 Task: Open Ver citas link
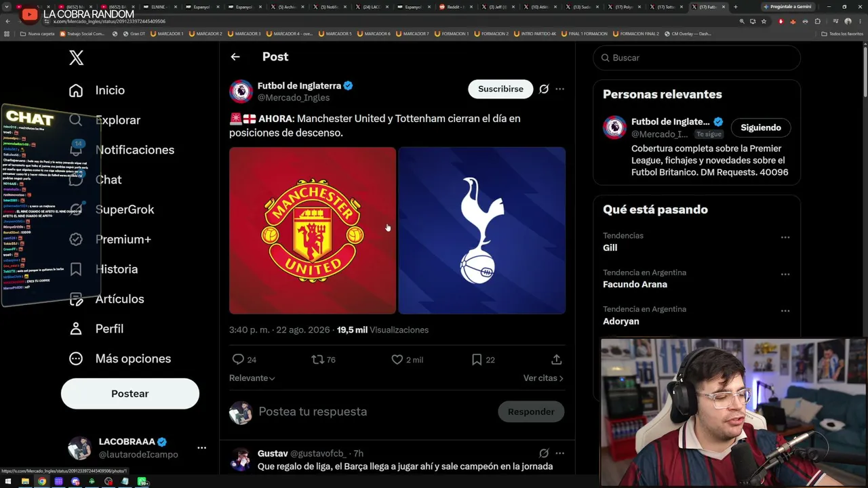543,378
